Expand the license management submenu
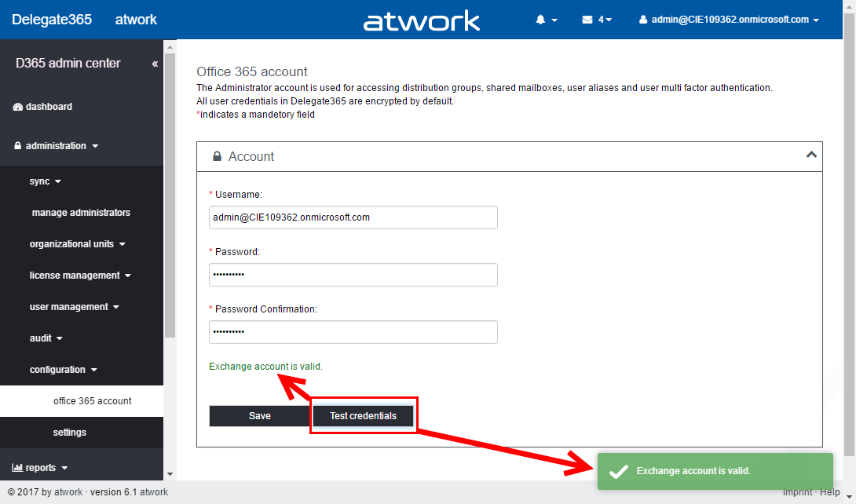This screenshot has height=504, width=856. pos(80,276)
